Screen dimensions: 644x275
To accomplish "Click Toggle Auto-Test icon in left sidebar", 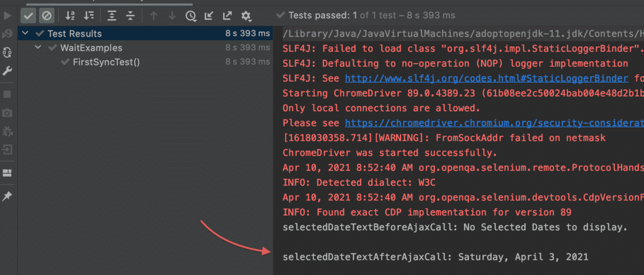I will pos(8,52).
